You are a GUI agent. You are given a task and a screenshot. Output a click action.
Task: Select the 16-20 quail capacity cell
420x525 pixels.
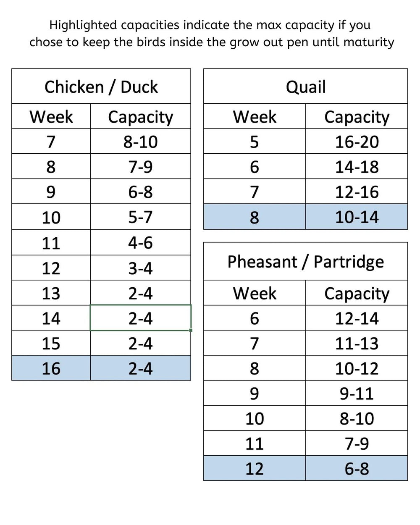pos(357,142)
